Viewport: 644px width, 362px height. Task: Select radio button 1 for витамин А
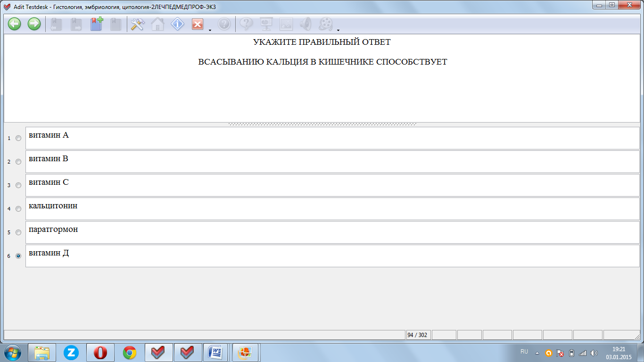(x=18, y=138)
